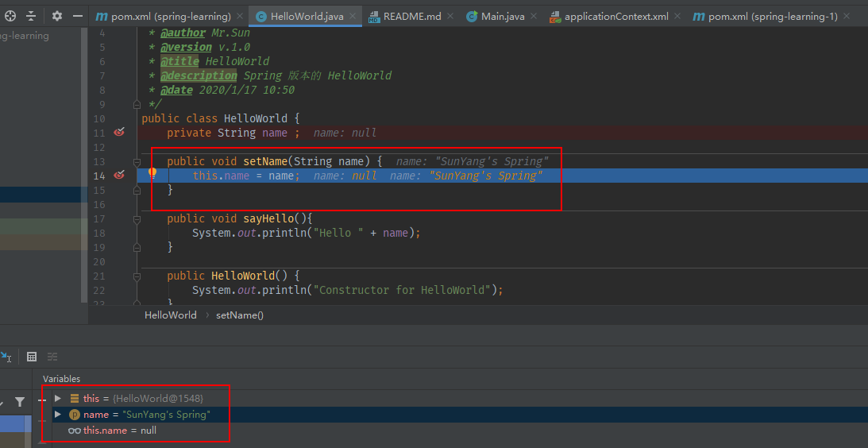Viewport: 868px width, 448px height.
Task: Close the applicationContext.xml tab
Action: click(677, 17)
